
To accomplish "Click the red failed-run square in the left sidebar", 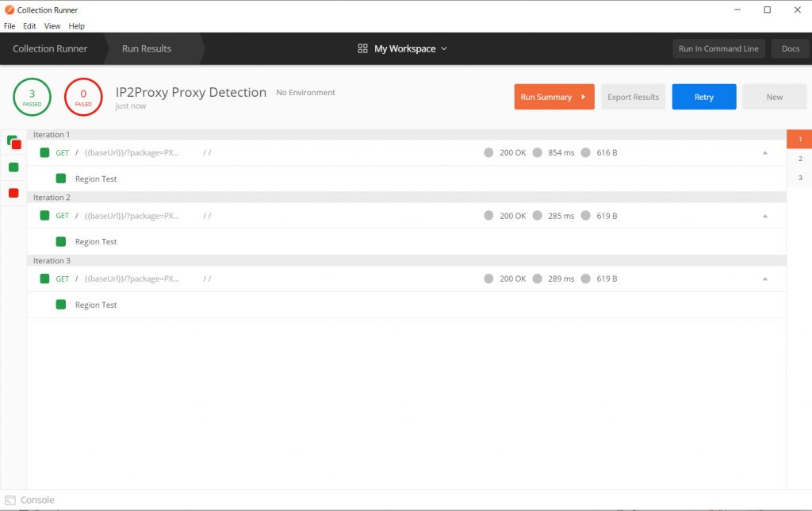I will coord(13,192).
